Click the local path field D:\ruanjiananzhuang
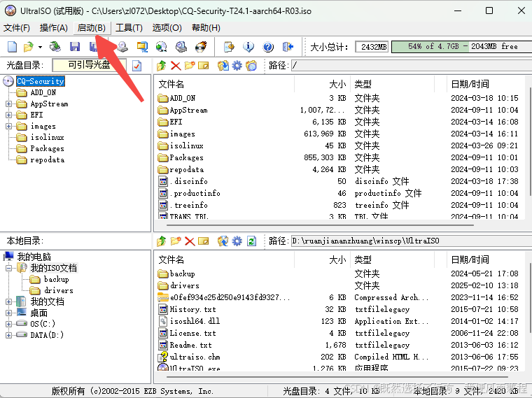 [x=412, y=241]
